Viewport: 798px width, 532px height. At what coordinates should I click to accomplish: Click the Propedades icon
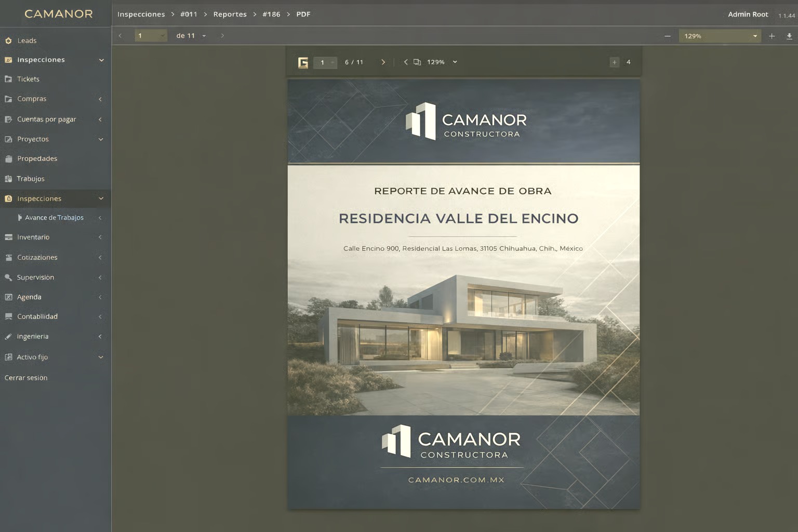(8, 159)
